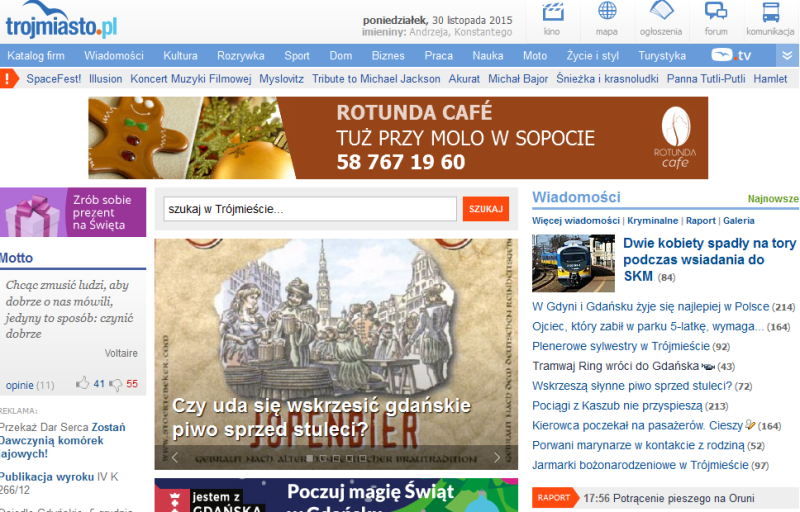
Task: Click the thumbs down icon under Motto
Action: [116, 385]
